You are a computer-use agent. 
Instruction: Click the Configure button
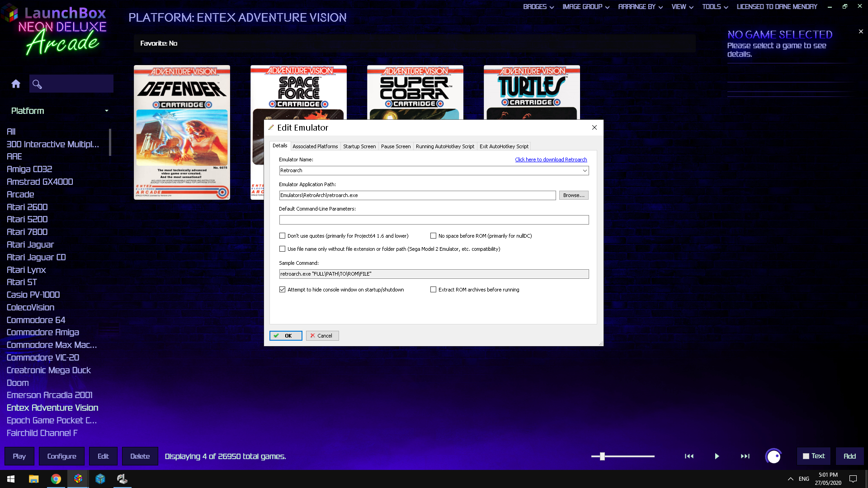tap(62, 456)
